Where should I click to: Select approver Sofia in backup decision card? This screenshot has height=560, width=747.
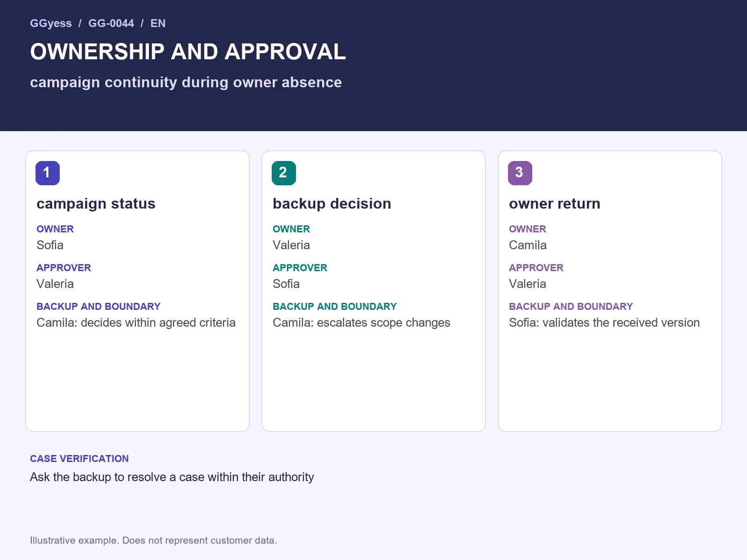[x=286, y=284]
